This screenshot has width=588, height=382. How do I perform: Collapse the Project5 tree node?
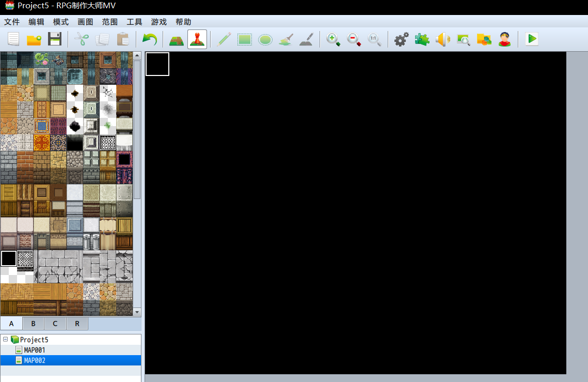(x=6, y=340)
